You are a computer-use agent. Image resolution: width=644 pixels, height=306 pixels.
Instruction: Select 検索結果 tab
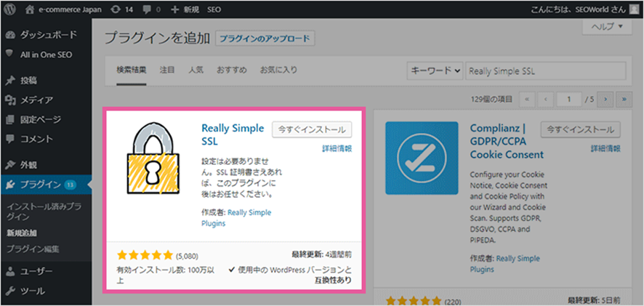(x=132, y=70)
